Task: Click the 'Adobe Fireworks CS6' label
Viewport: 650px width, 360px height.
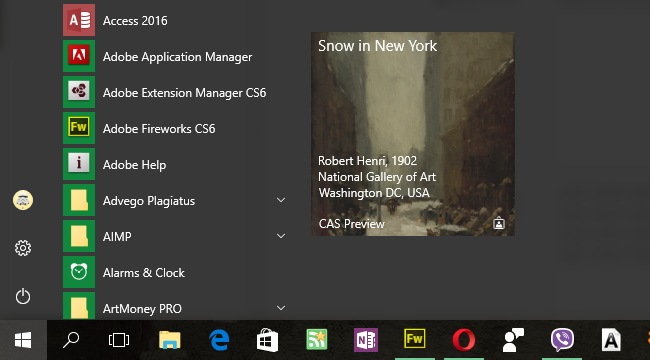Action: coord(159,129)
